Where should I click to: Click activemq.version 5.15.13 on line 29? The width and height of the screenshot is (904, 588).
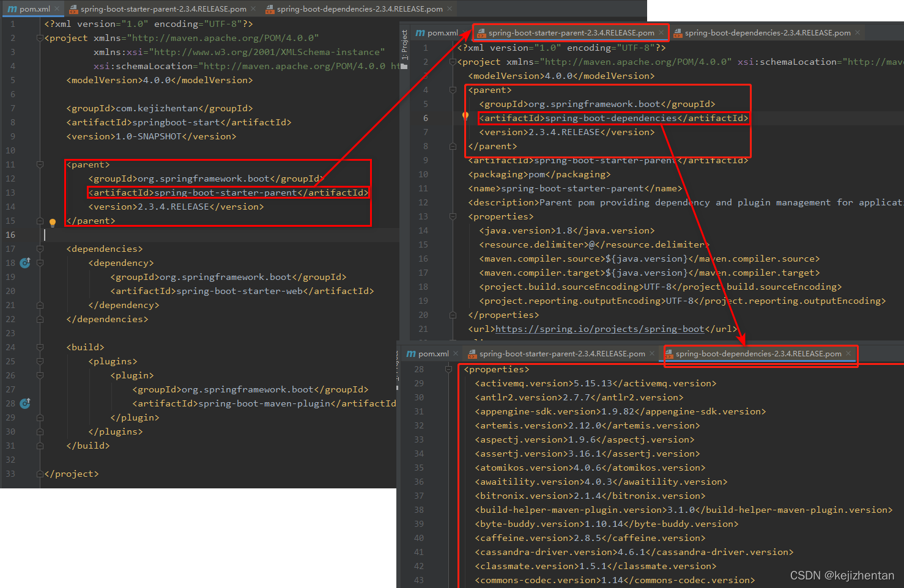coord(596,383)
